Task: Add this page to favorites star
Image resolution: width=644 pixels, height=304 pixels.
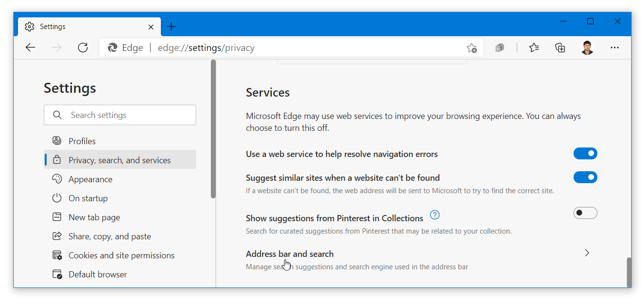Action: click(x=471, y=48)
